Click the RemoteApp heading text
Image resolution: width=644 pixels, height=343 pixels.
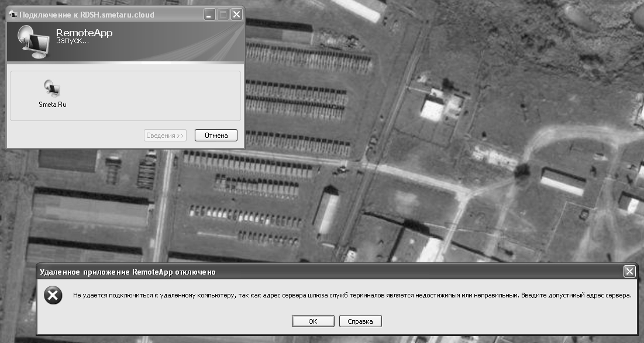[x=84, y=32]
